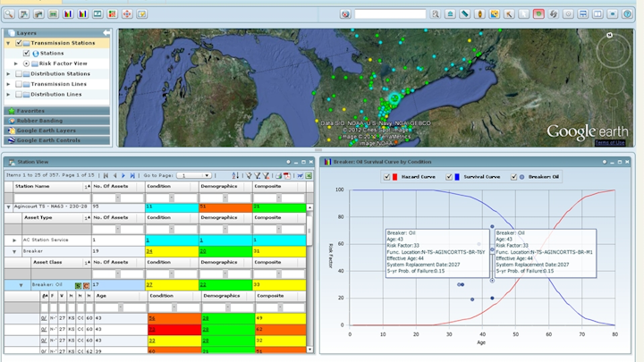Toggle the Breaker: Oil legend checkbox

[513, 177]
